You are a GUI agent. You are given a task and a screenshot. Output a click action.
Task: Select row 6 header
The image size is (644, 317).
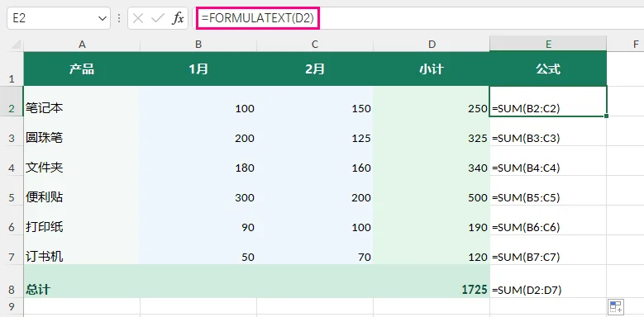12,220
